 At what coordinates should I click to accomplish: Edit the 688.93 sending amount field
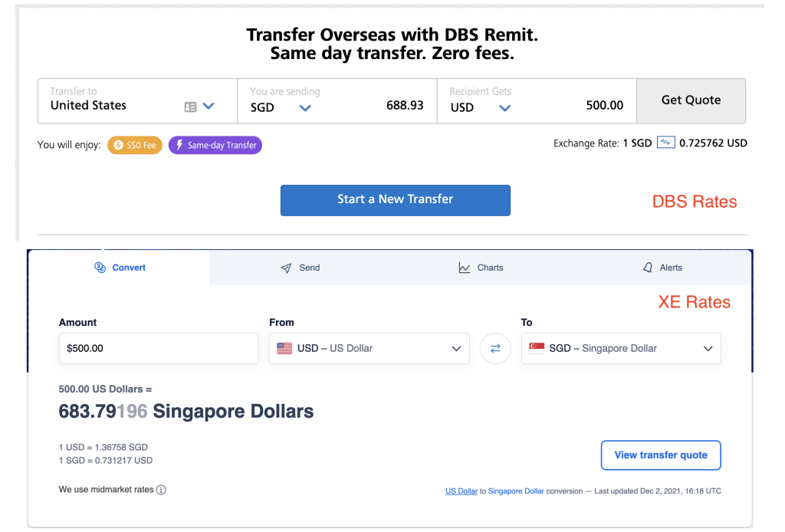pyautogui.click(x=405, y=105)
